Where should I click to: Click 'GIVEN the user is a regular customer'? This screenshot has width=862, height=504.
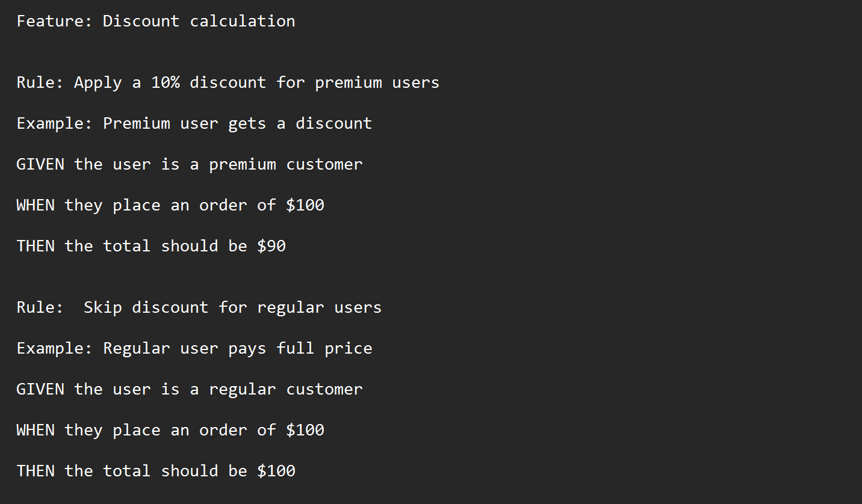tap(189, 389)
